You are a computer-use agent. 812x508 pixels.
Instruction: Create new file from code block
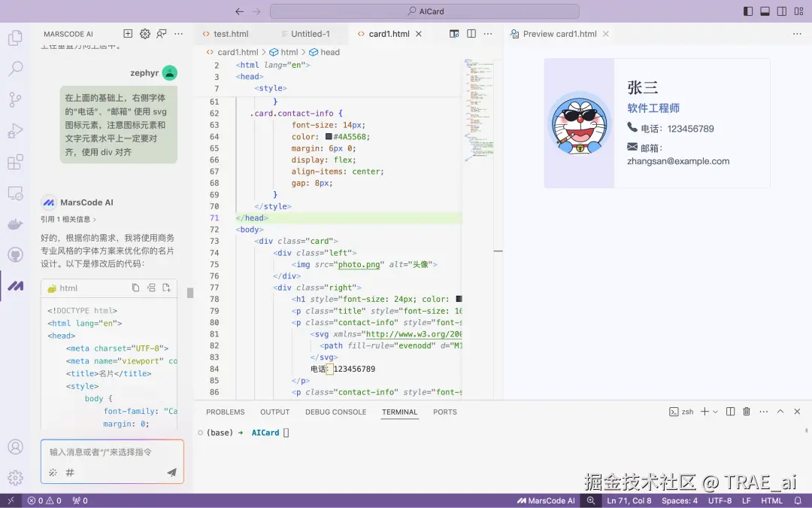tap(166, 287)
